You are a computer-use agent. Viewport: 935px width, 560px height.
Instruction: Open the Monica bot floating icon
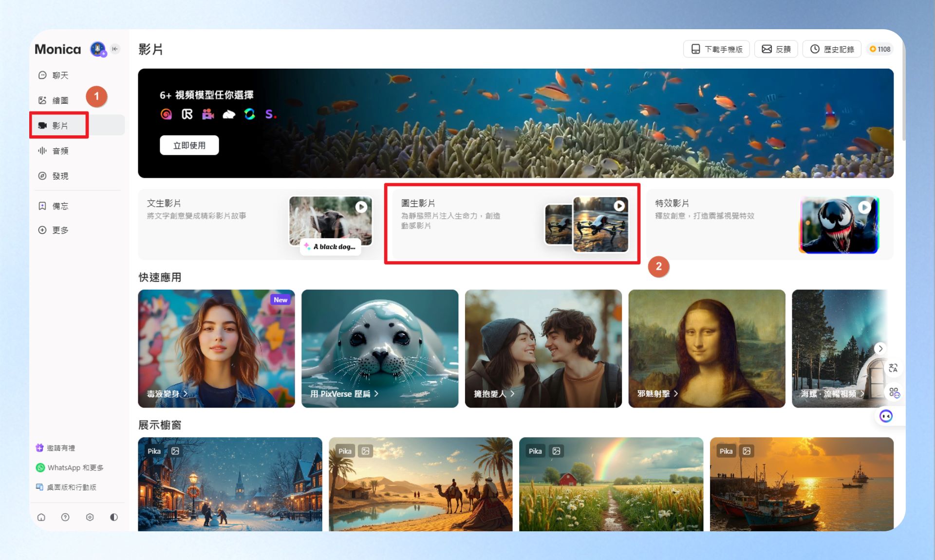click(x=886, y=416)
